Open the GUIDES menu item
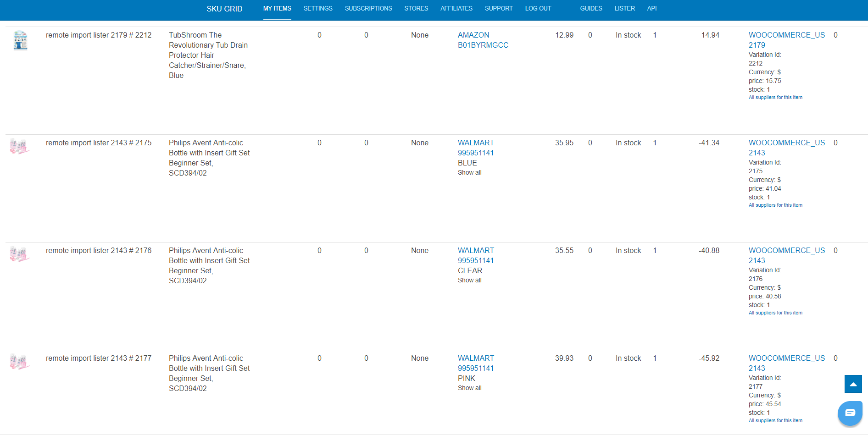Screen dimensions: 868x435 [591, 8]
